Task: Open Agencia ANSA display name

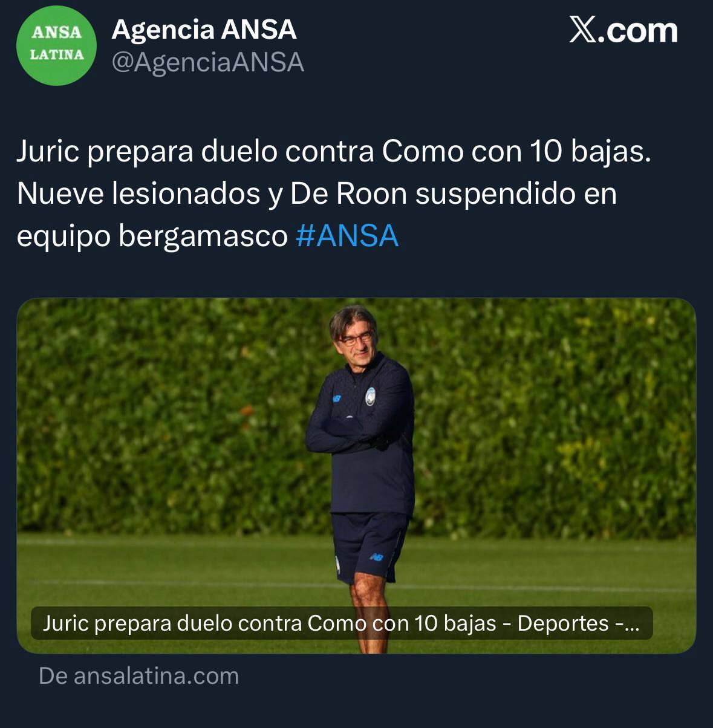Action: [x=204, y=30]
